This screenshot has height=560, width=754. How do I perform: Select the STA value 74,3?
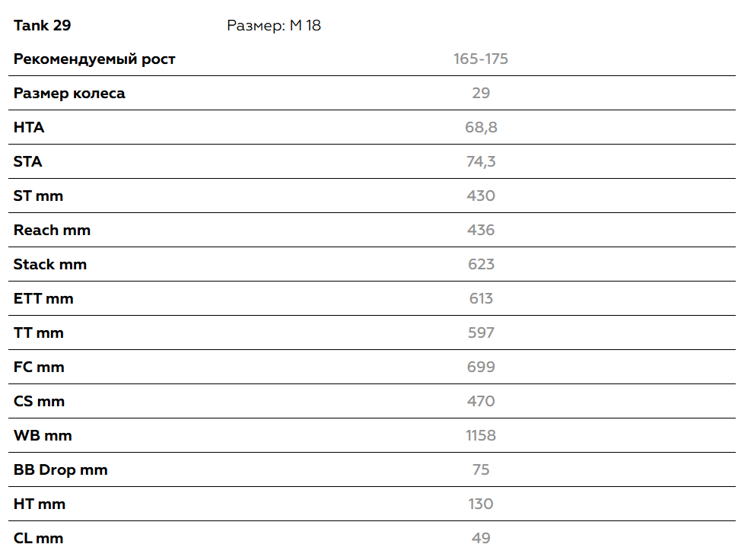pos(481,161)
